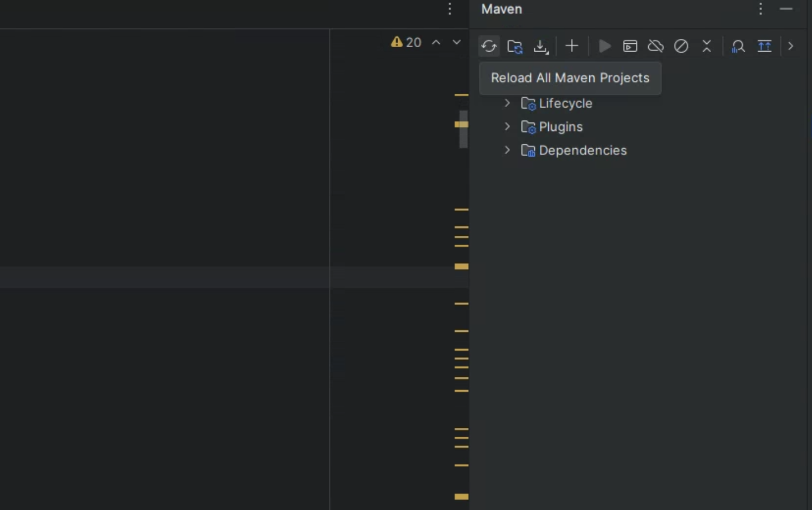Screen dimensions: 812x510
Task: Select the Plugins tree item
Action: (x=560, y=127)
